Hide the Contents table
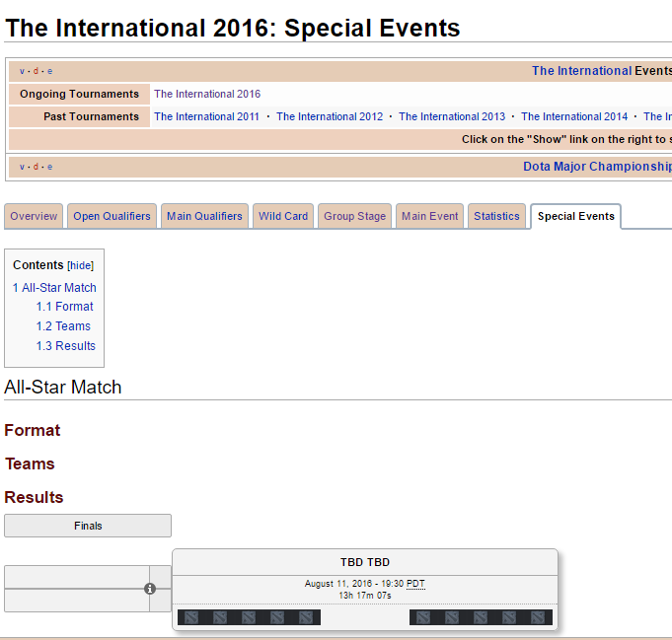Image resolution: width=672 pixels, height=640 pixels. click(81, 265)
